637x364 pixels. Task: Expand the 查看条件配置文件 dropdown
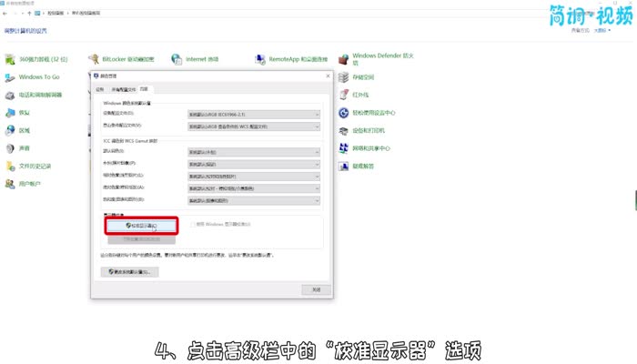click(x=253, y=125)
